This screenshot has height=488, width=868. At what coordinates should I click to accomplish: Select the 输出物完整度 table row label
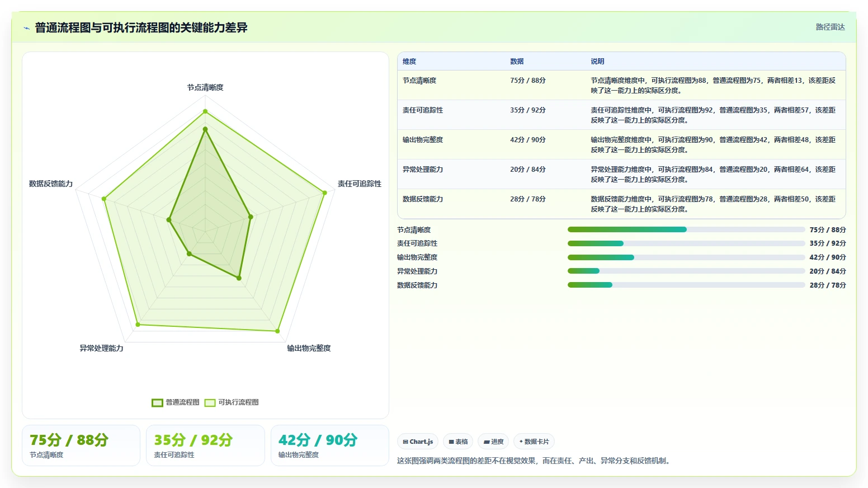coord(423,140)
